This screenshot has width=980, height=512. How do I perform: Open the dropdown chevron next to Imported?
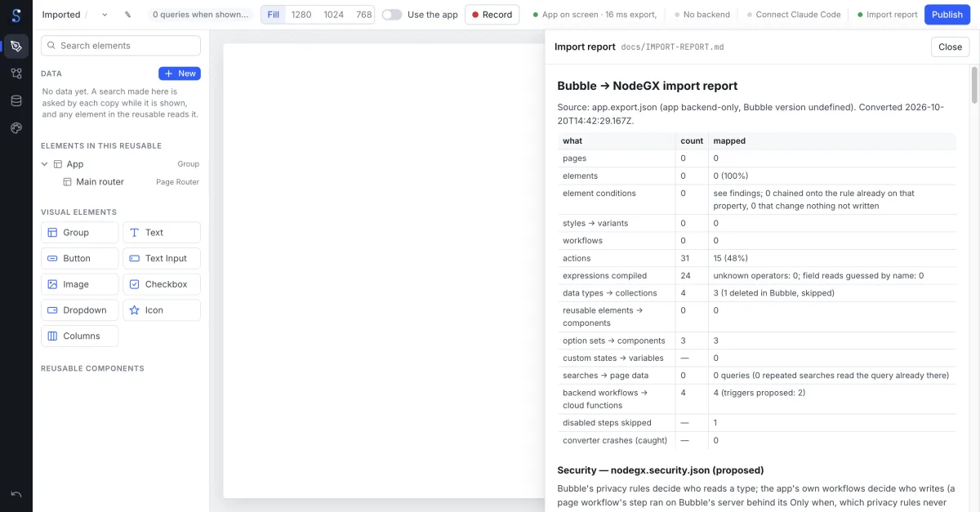coord(105,15)
